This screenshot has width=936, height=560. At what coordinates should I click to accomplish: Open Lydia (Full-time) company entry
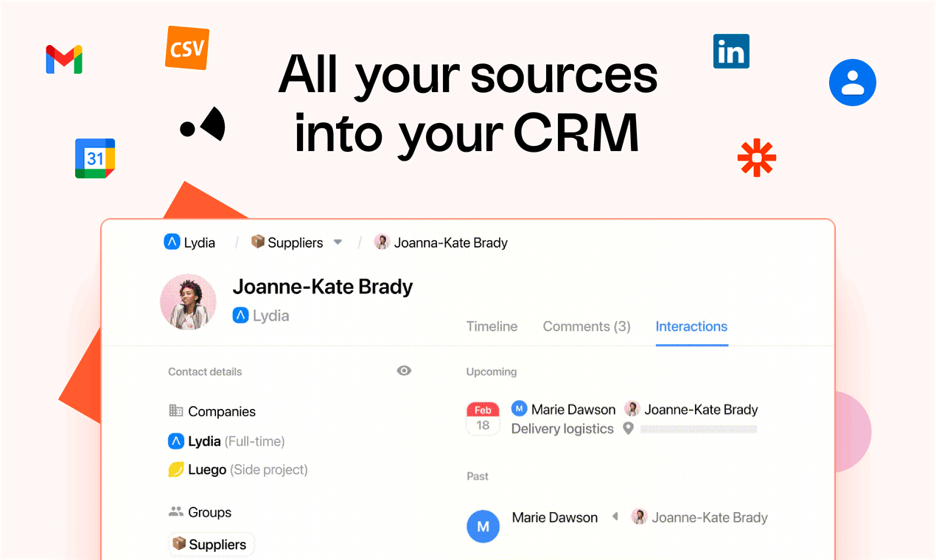pyautogui.click(x=236, y=441)
